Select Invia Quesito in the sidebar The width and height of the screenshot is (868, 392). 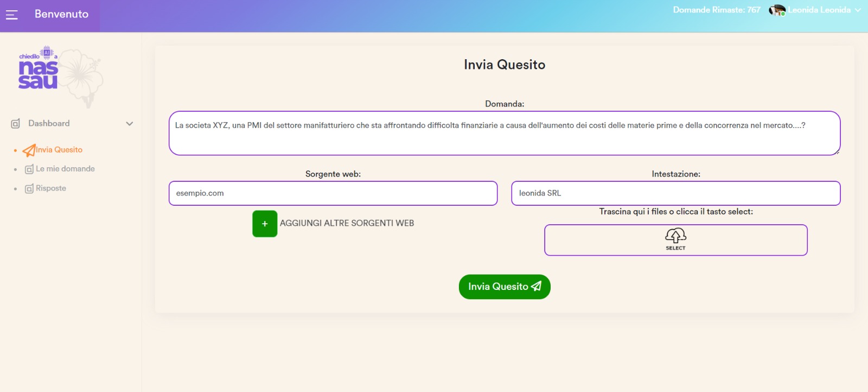[59, 150]
